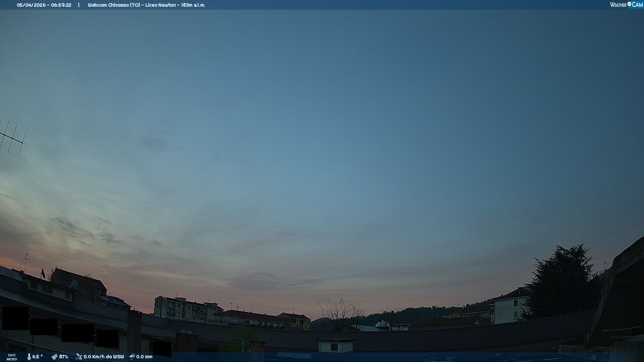Click the 0.0 mm rainfall value
The width and height of the screenshot is (644, 362).
(144, 357)
